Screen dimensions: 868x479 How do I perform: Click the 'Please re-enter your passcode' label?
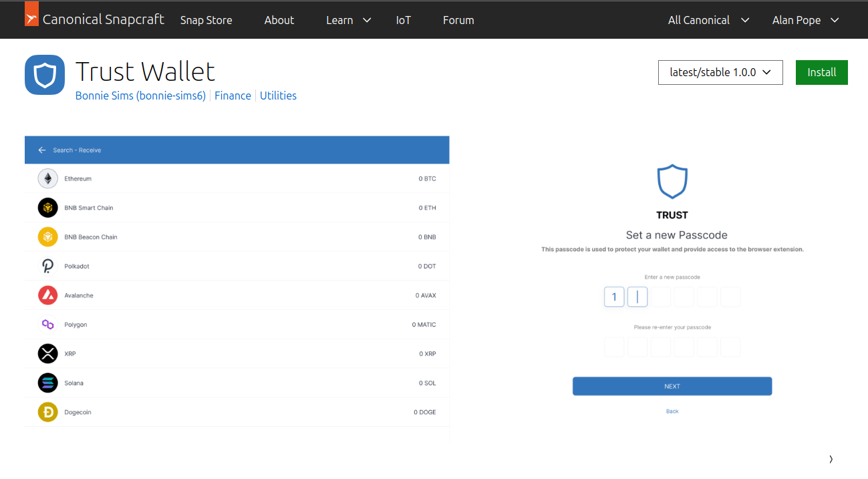coord(672,327)
